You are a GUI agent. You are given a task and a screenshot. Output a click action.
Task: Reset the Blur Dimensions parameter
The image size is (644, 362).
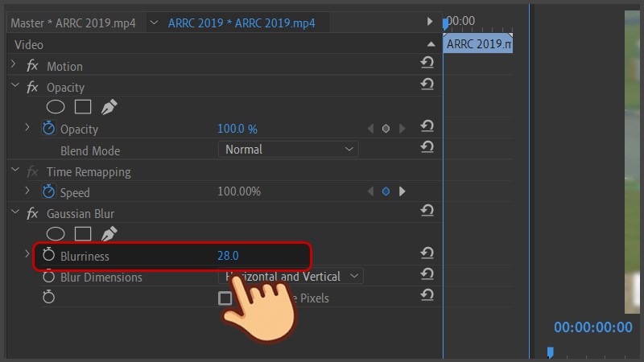click(x=427, y=274)
